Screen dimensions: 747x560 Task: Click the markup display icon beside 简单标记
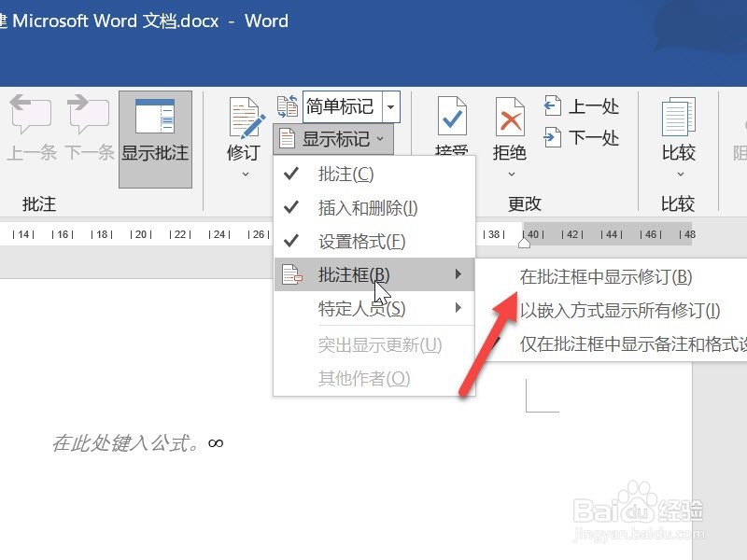pyautogui.click(x=288, y=105)
